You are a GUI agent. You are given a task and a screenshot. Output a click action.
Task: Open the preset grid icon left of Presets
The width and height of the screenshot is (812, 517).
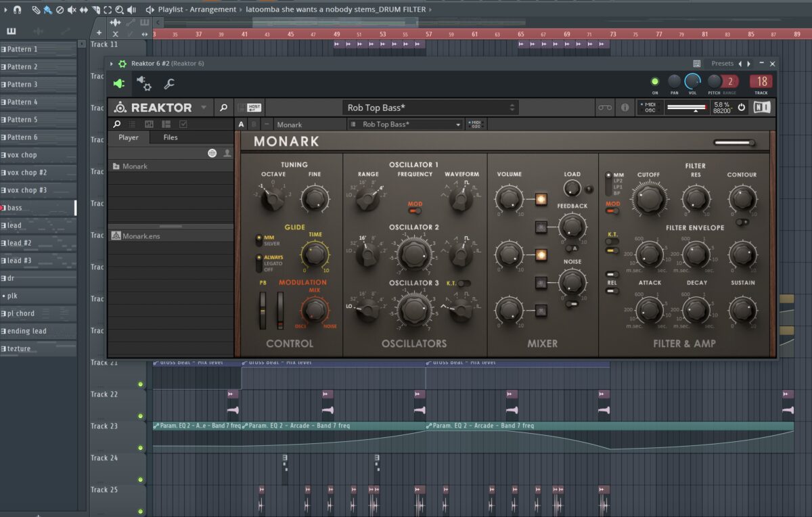pyautogui.click(x=696, y=64)
